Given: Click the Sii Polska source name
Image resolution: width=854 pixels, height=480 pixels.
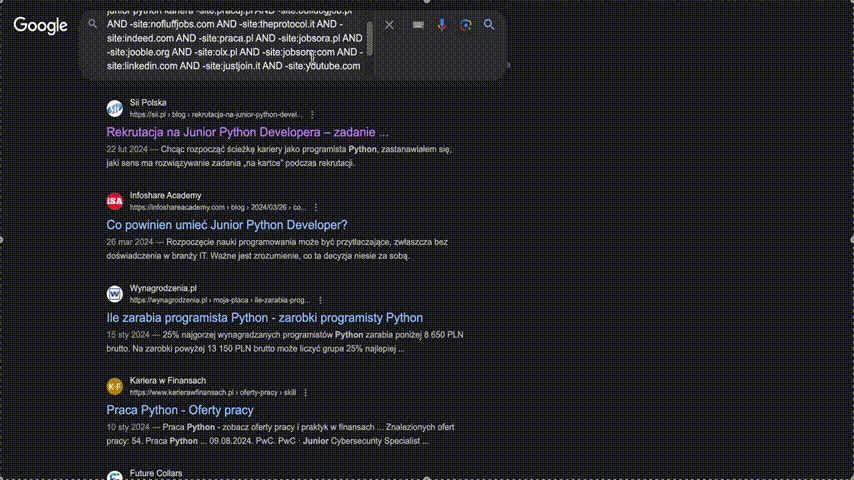Looking at the screenshot, I should point(148,102).
